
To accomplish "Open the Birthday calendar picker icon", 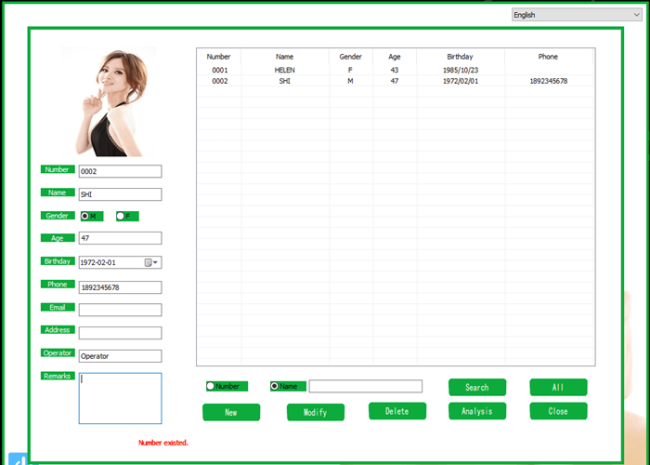I will click(x=150, y=263).
